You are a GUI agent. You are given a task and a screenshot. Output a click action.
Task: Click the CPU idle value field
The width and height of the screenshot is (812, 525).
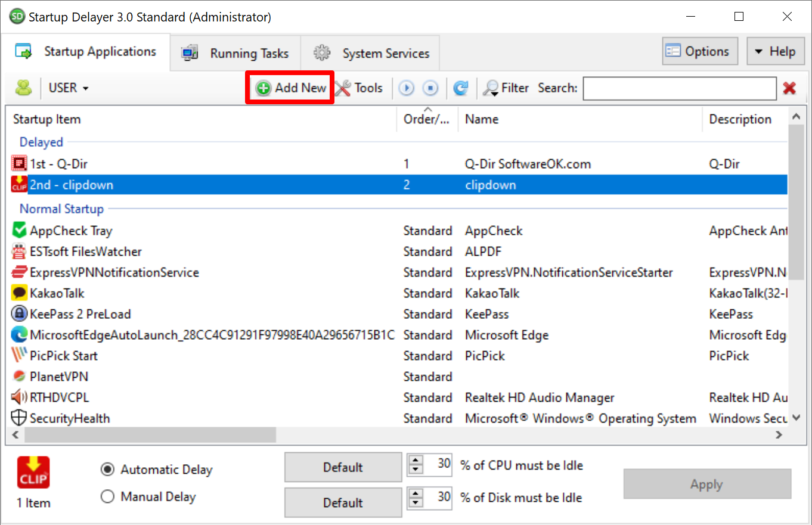(439, 465)
